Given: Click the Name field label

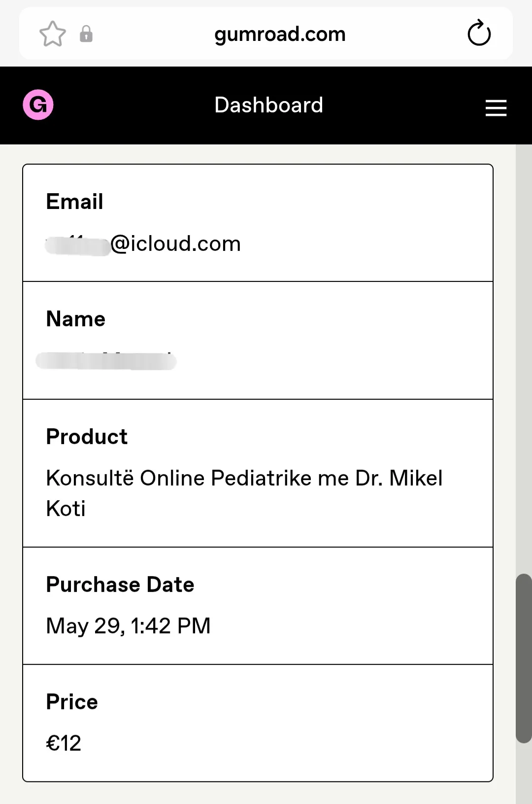Looking at the screenshot, I should [x=75, y=319].
